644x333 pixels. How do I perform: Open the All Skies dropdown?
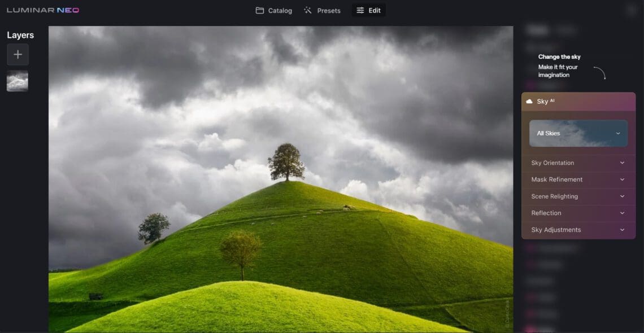coord(578,133)
